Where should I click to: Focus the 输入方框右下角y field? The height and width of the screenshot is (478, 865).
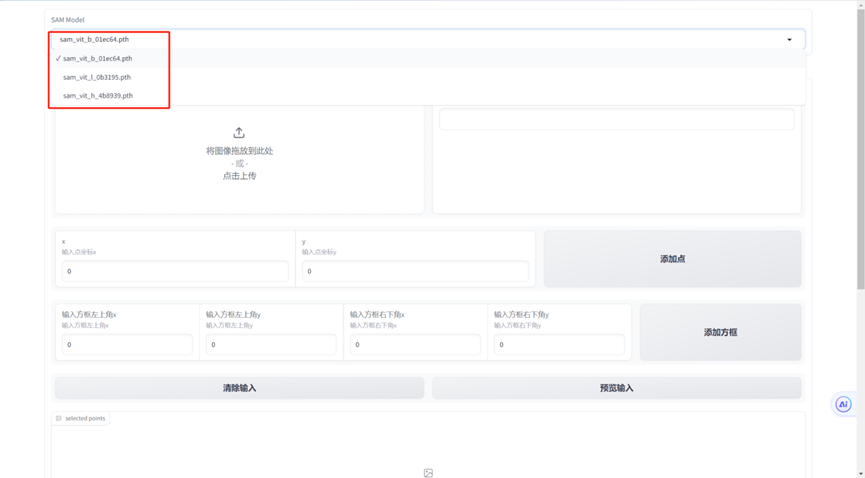559,344
